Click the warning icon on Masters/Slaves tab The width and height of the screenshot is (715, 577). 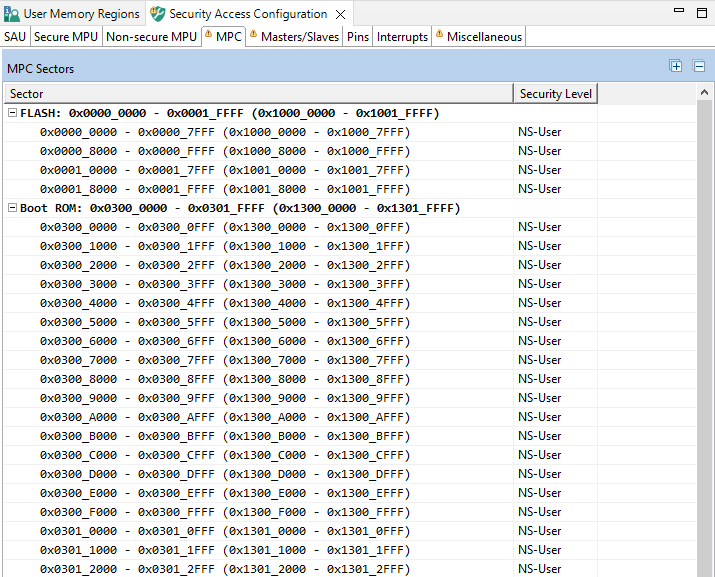(x=254, y=36)
